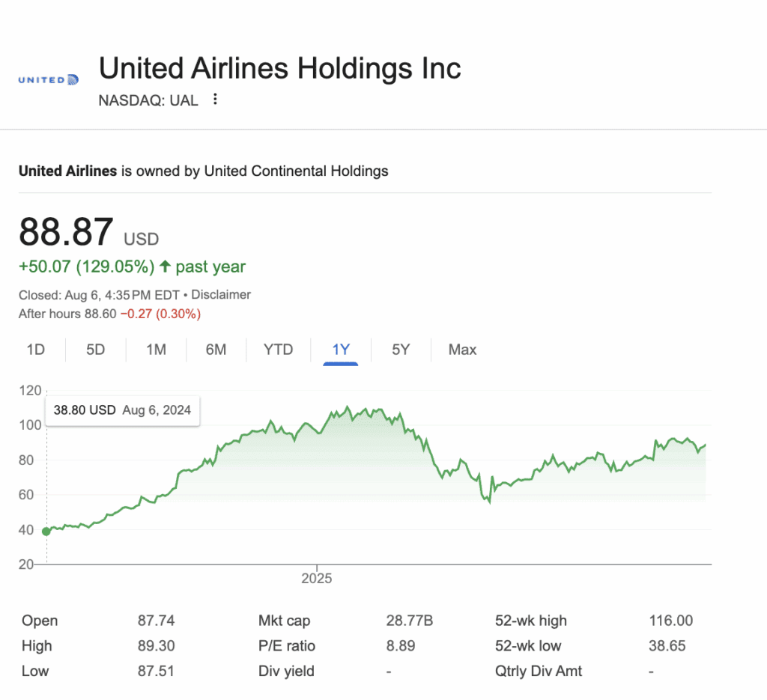767x700 pixels.
Task: Show the 6M price chart
Action: [216, 350]
